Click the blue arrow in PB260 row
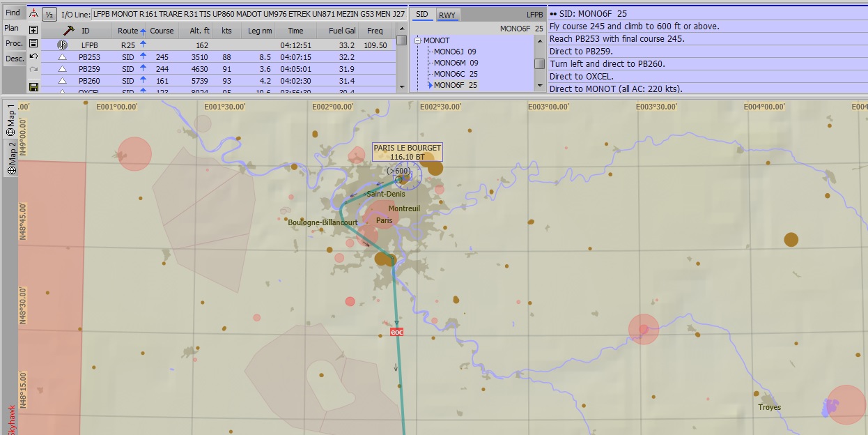Image resolution: width=868 pixels, height=435 pixels. point(143,80)
